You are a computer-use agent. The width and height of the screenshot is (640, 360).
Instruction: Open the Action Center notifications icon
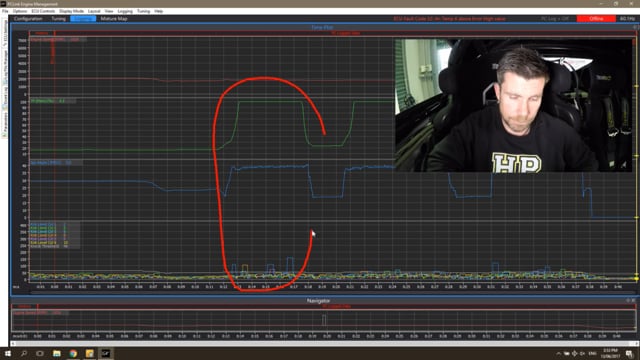tap(629, 353)
